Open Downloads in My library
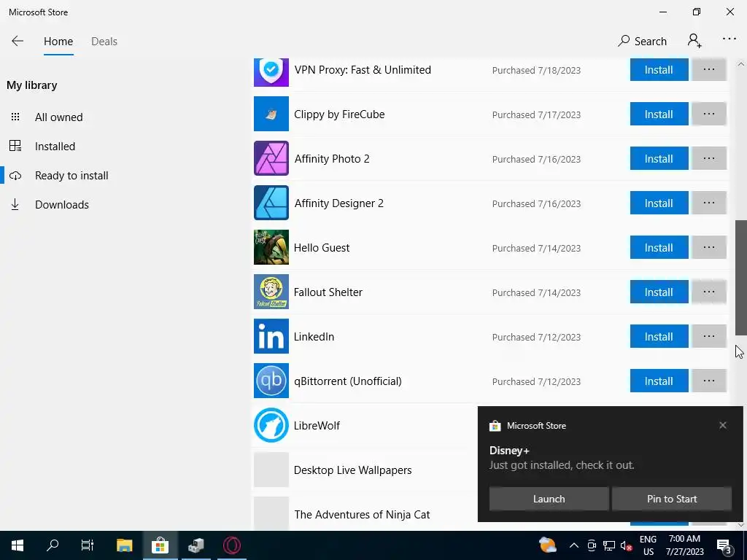 pyautogui.click(x=62, y=205)
